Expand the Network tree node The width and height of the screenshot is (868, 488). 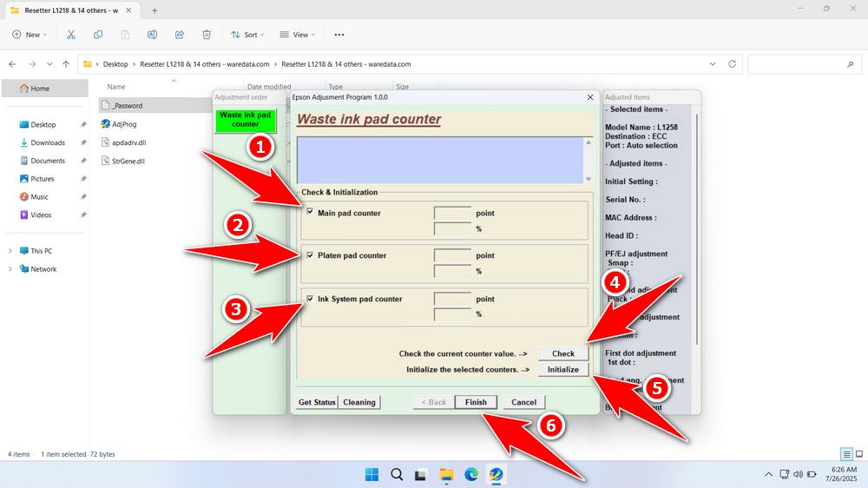[10, 269]
